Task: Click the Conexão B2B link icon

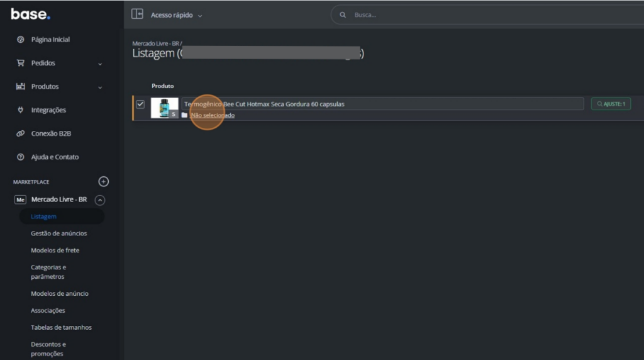Action: pyautogui.click(x=20, y=133)
